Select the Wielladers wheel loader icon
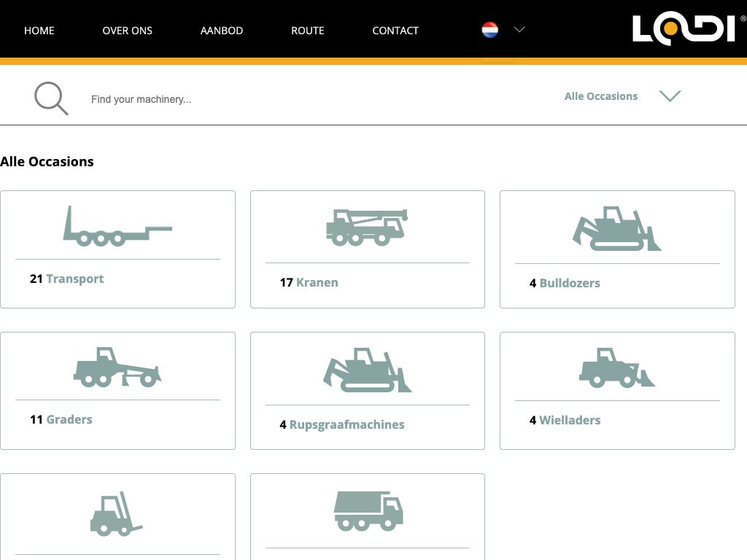 point(616,368)
